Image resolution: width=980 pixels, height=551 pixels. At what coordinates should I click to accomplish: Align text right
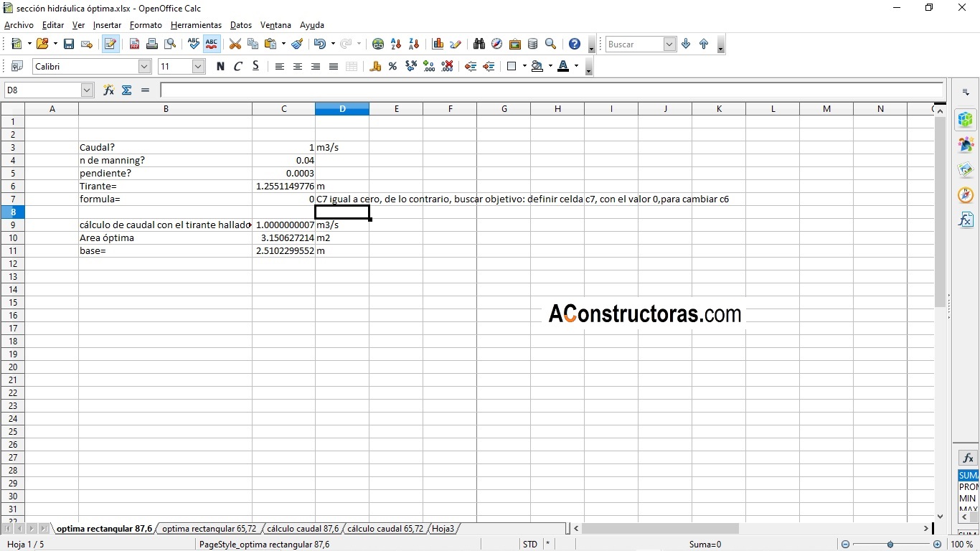[x=315, y=67]
